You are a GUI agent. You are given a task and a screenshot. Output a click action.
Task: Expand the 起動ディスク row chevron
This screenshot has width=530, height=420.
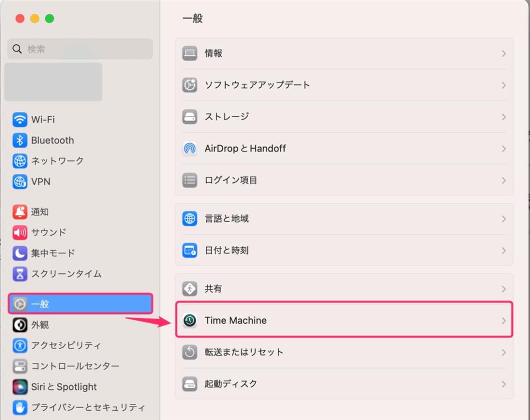click(503, 384)
